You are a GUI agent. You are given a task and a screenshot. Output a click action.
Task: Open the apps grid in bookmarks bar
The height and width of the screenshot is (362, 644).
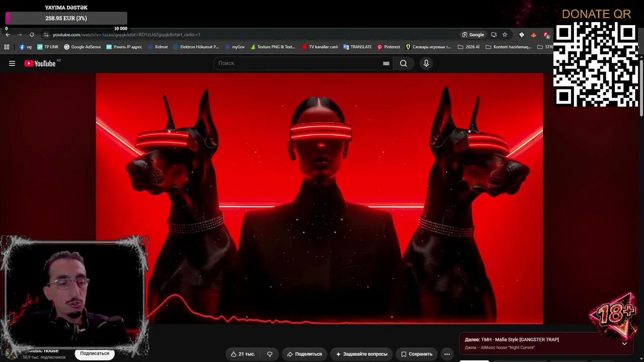coord(7,47)
